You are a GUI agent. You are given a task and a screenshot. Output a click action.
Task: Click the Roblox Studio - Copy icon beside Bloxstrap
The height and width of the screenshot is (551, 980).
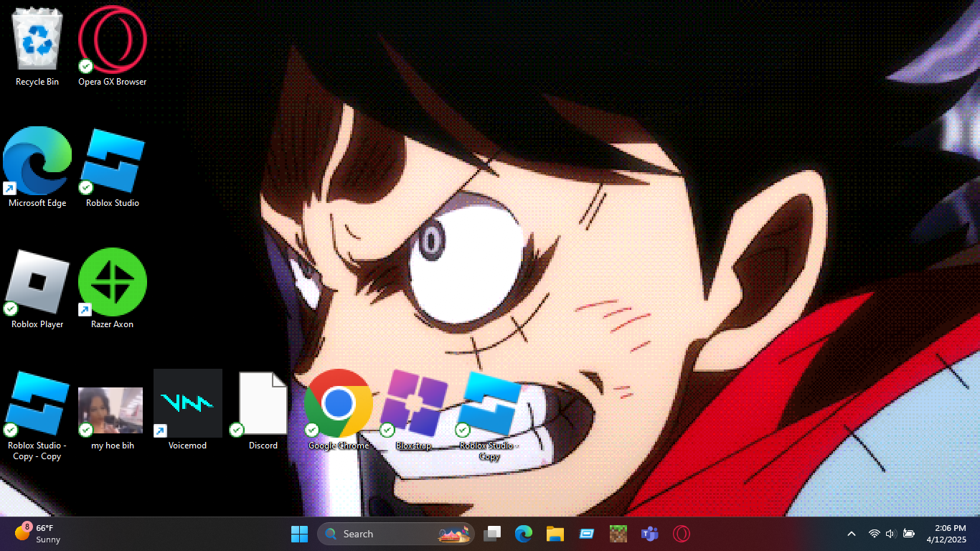pyautogui.click(x=489, y=416)
